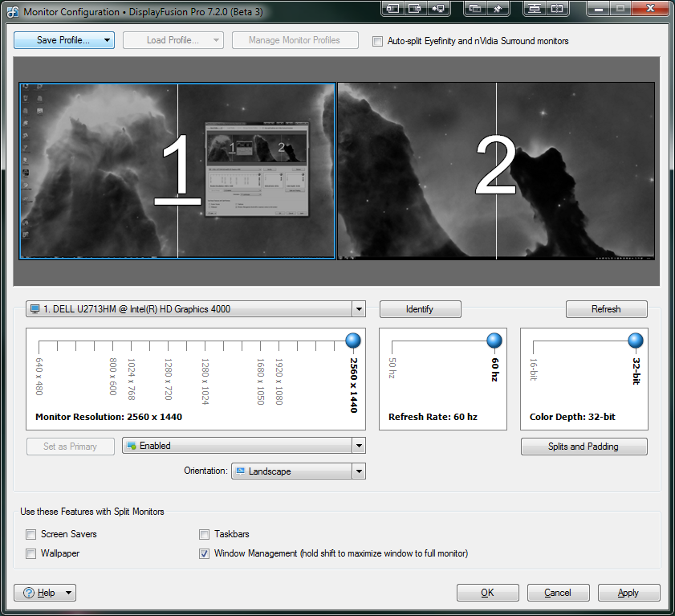
Task: Click the title bar icon left of arrow-to-monitor
Action: tap(415, 9)
